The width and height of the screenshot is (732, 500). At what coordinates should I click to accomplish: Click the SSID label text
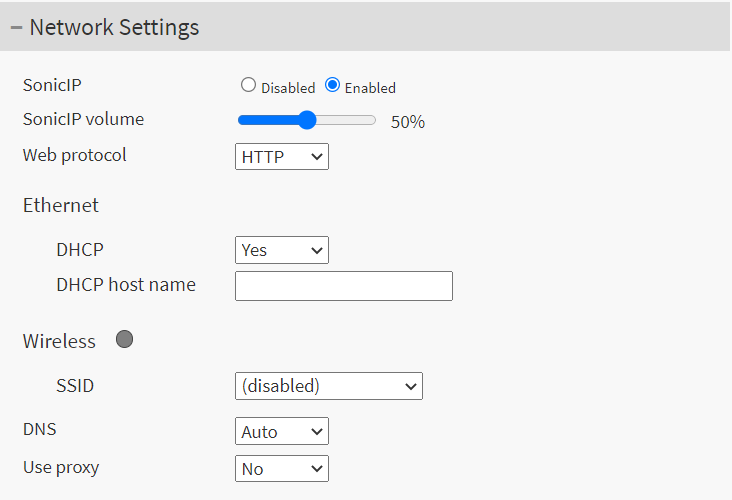75,385
